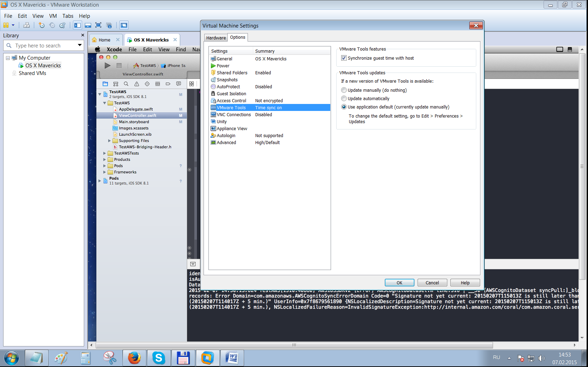Open Xcode find navigator search icon
Viewport: 588px width, 367px height.
point(126,84)
